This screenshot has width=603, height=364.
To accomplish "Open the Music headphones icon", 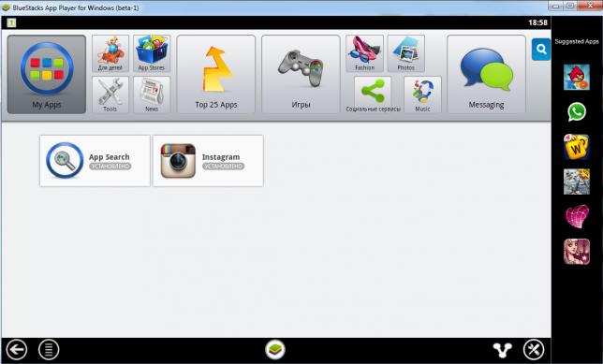I will pos(422,95).
